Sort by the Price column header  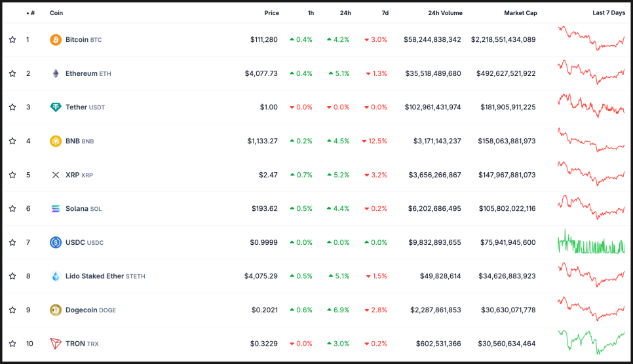[271, 13]
